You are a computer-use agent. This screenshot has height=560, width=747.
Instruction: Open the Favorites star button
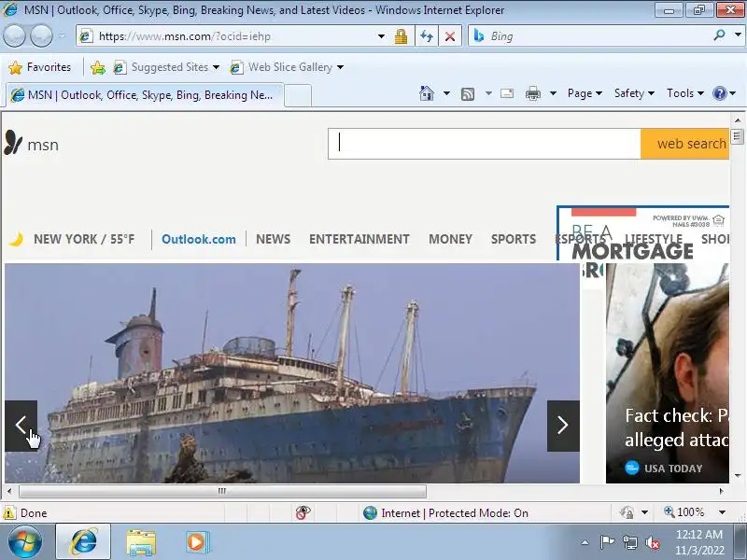39,67
